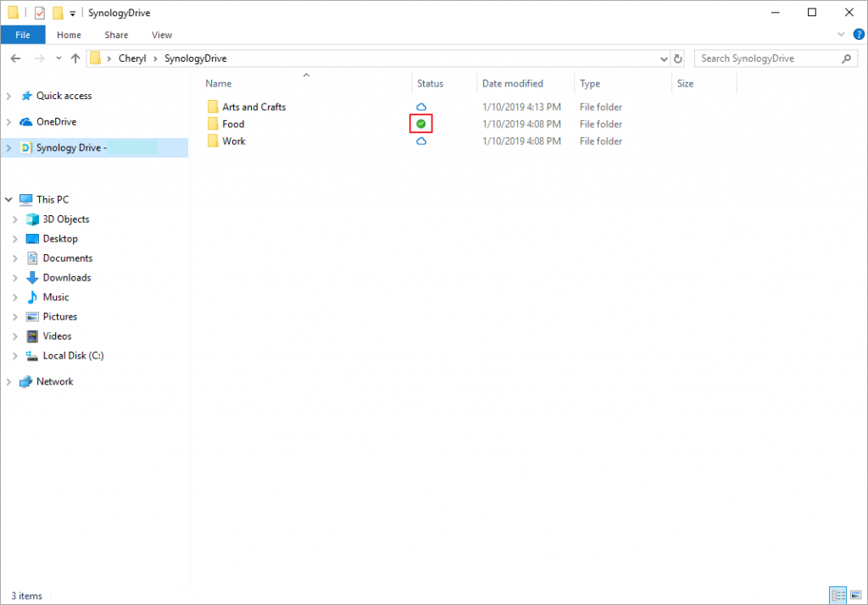Viewport: 868px width, 605px height.
Task: Click the Synology Drive icon in sidebar
Action: coord(26,147)
